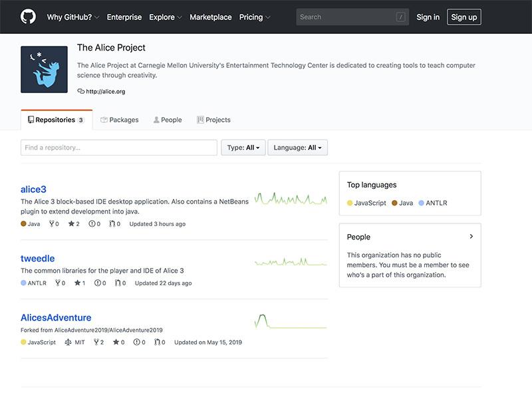The image size is (532, 399).
Task: Focus the Find a repository field
Action: 119,148
